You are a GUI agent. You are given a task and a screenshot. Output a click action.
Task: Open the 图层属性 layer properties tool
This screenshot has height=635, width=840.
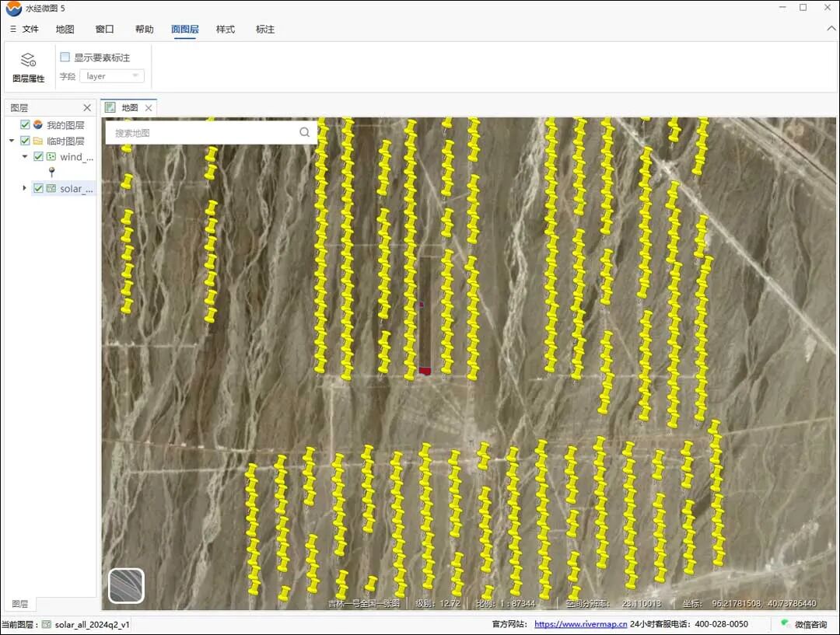coord(29,67)
